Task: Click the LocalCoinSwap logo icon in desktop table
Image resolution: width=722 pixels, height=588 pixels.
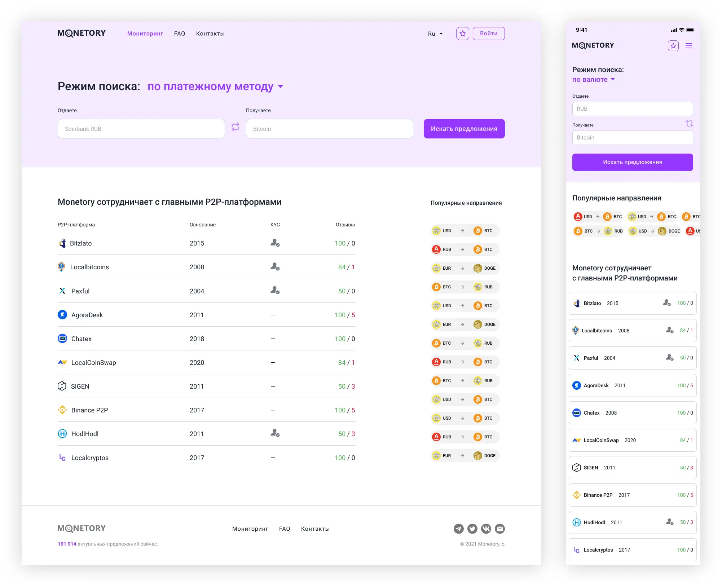Action: pos(62,362)
